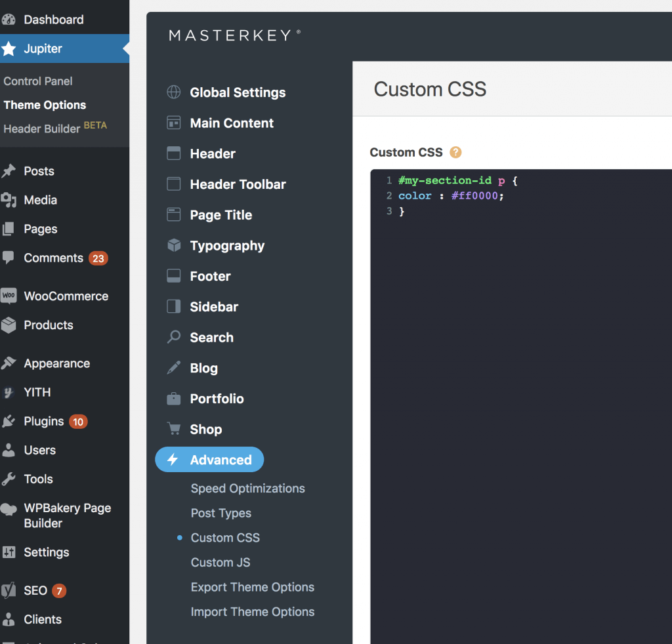This screenshot has height=644, width=672.
Task: Click the Plugins plug icon
Action: point(9,421)
